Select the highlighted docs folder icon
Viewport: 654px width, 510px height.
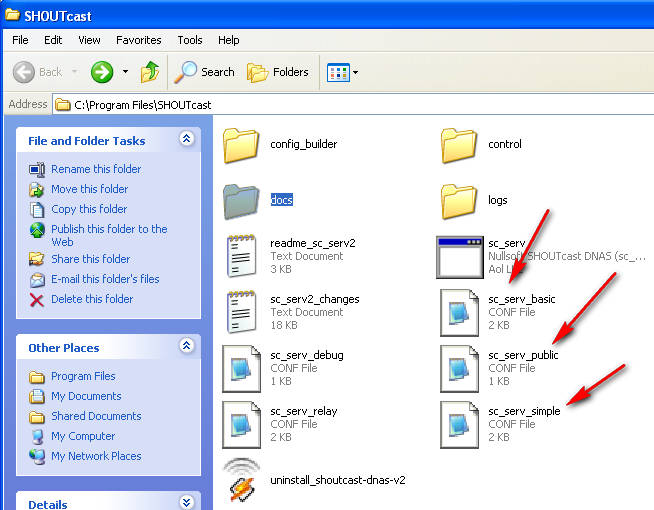tap(241, 201)
